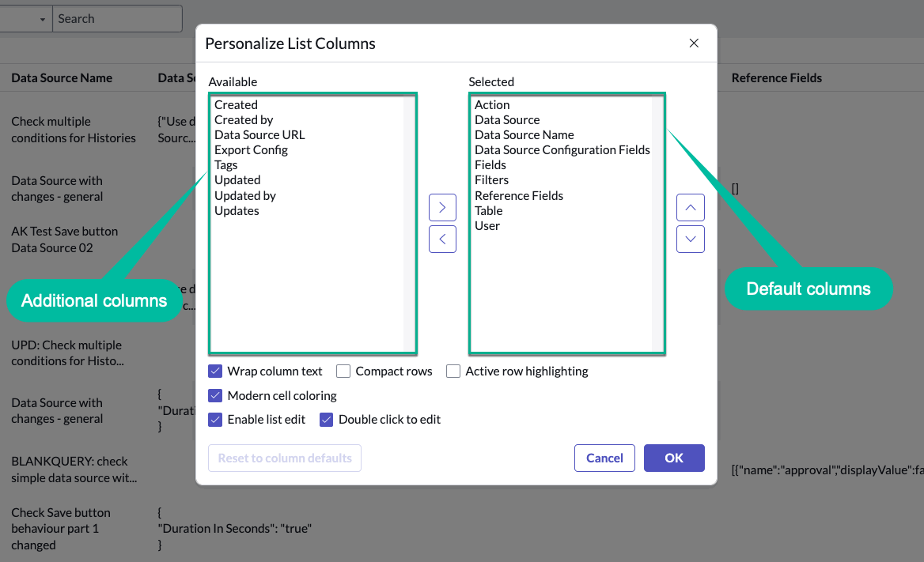The width and height of the screenshot is (924, 562).
Task: Close the Personalize List Columns dialog
Action: (694, 43)
